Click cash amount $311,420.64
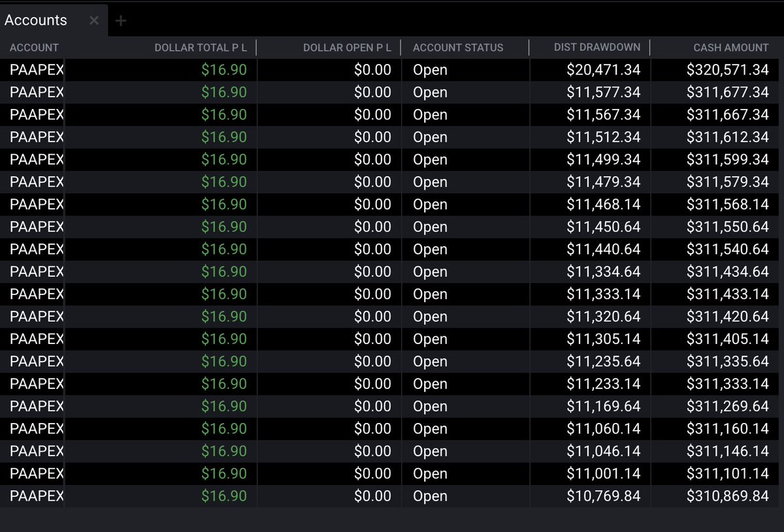784x532 pixels. point(728,317)
